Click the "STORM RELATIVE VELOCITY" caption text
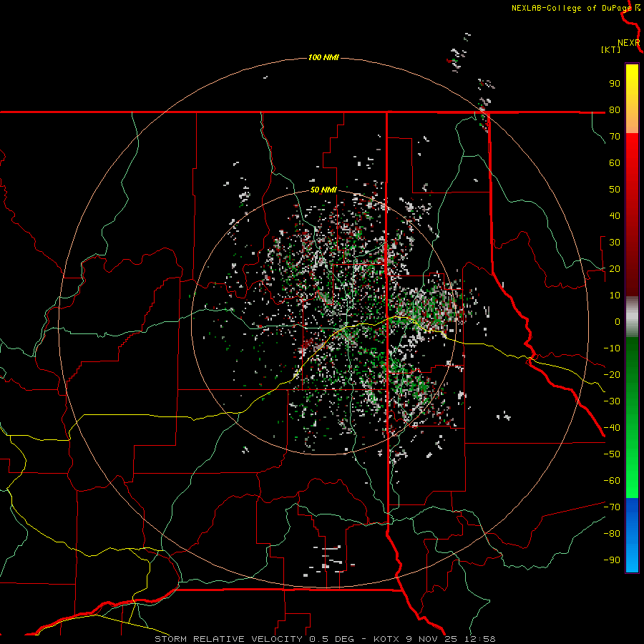This screenshot has height=644, width=644. (x=228, y=639)
